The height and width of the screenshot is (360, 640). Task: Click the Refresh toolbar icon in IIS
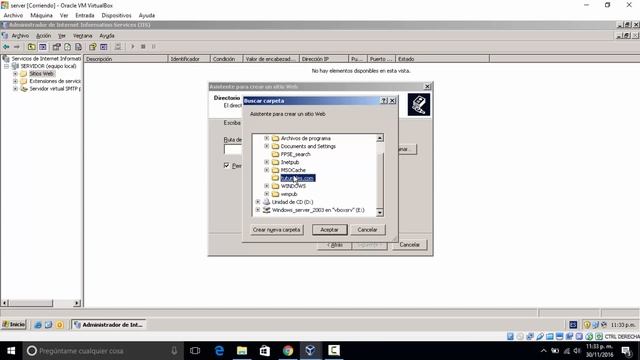67,47
